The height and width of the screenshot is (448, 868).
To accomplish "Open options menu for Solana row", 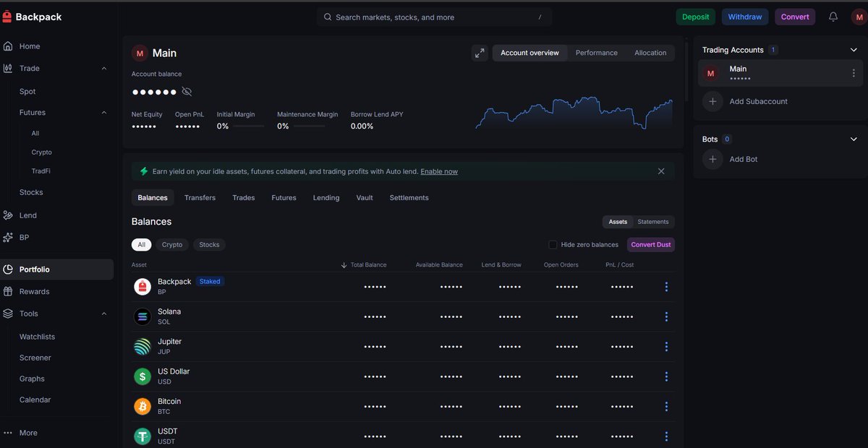I will [x=666, y=316].
